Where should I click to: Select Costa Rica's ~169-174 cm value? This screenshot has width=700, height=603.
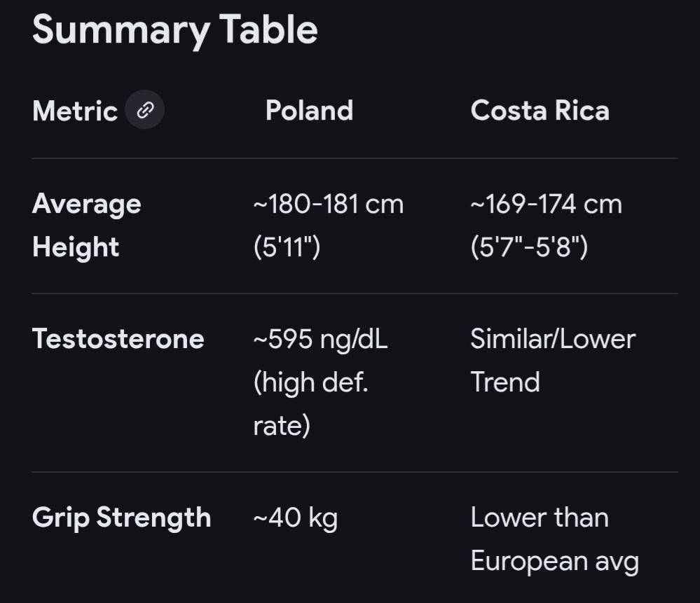pos(546,204)
